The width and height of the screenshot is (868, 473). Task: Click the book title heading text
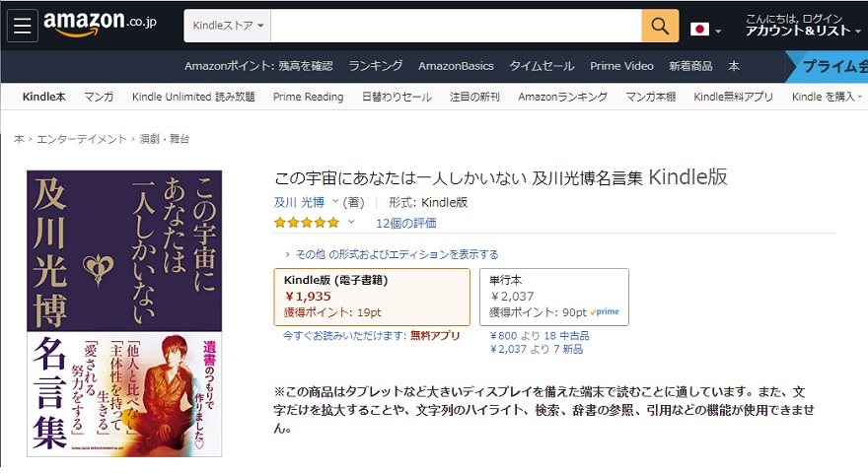pos(500,177)
